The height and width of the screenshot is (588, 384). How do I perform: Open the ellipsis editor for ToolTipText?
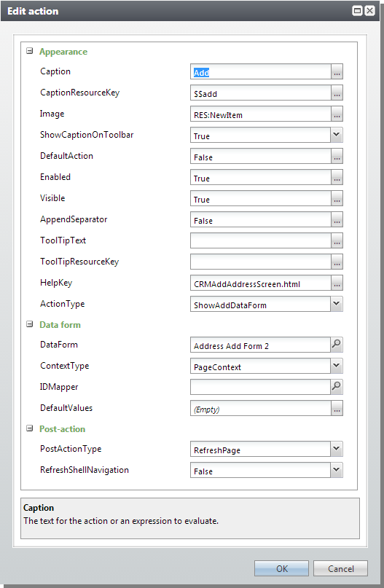click(x=337, y=240)
